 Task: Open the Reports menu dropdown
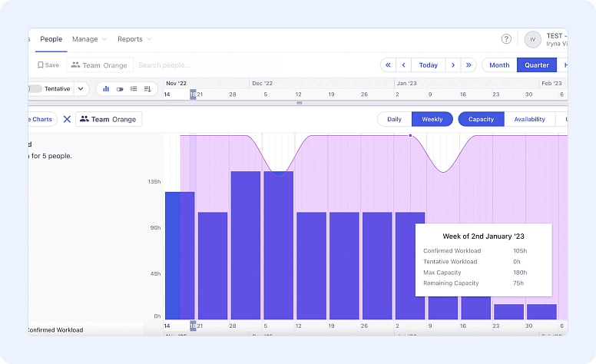pos(134,39)
